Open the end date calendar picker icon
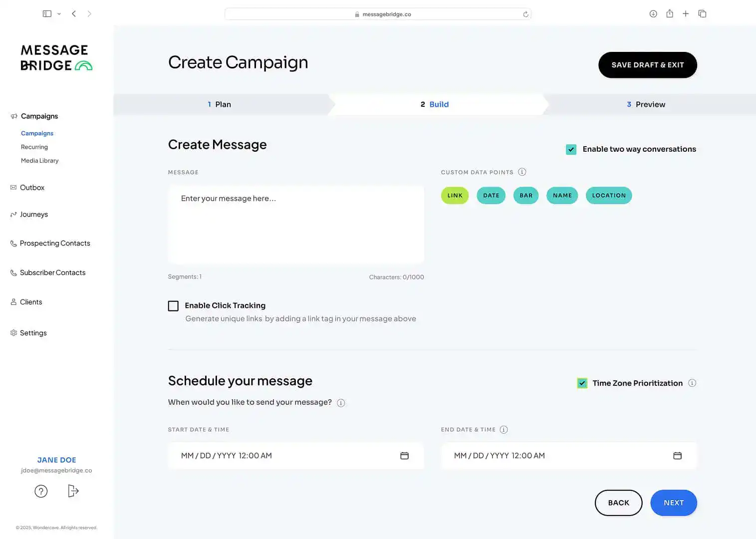756x539 pixels. point(677,456)
